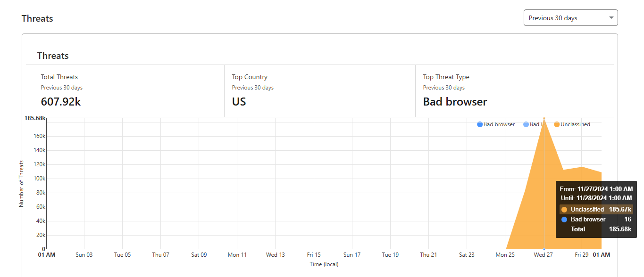The image size is (644, 277).
Task: Click the orange Unclassified swatch in the tooltip
Action: (x=564, y=209)
